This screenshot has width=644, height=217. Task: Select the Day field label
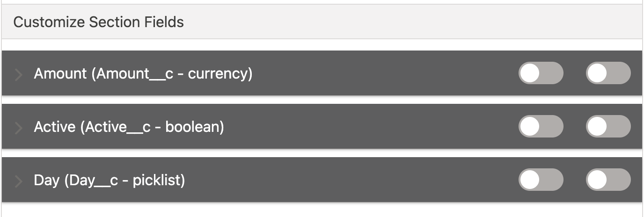pyautogui.click(x=47, y=180)
